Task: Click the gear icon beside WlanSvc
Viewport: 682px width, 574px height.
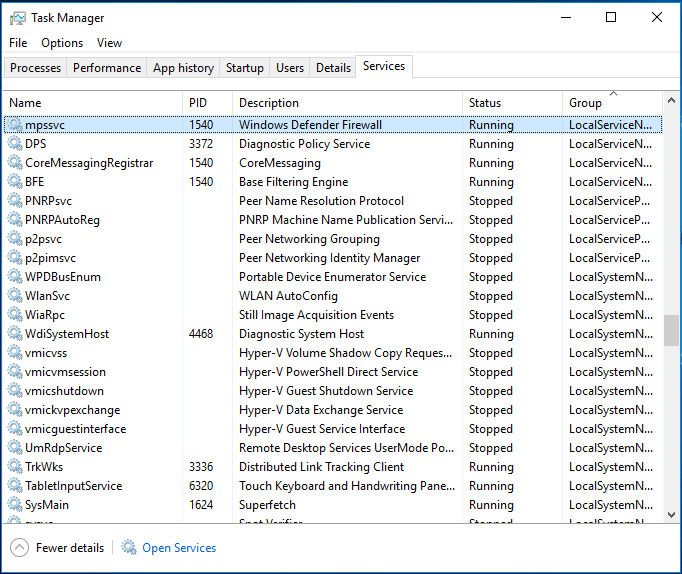Action: coord(15,296)
